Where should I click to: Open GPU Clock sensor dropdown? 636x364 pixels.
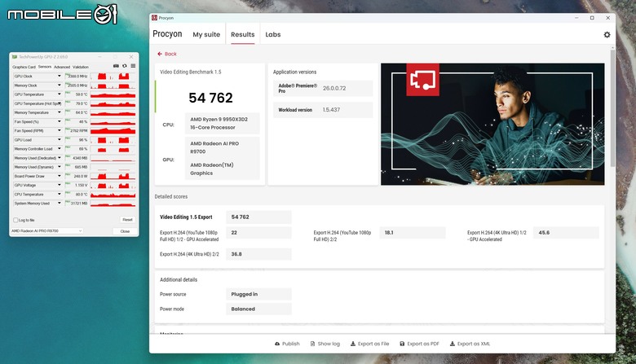coord(60,76)
